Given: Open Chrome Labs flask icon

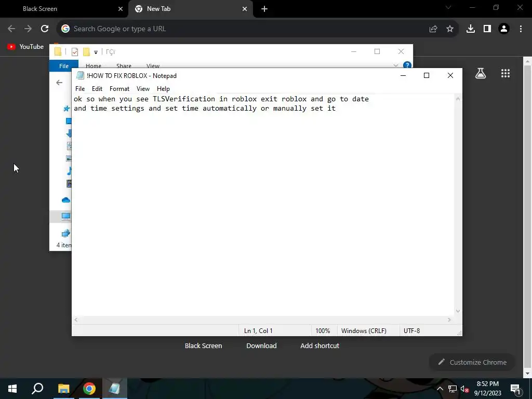Looking at the screenshot, I should coord(481,73).
